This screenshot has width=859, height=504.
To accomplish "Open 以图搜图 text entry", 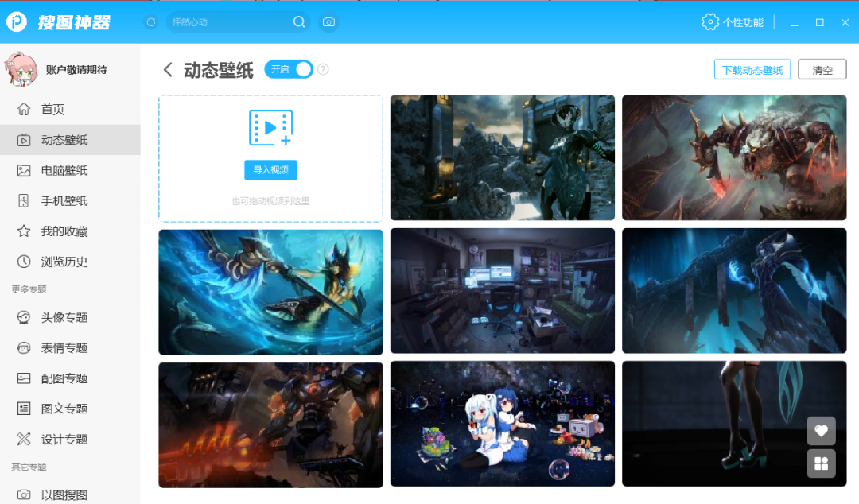I will point(64,494).
